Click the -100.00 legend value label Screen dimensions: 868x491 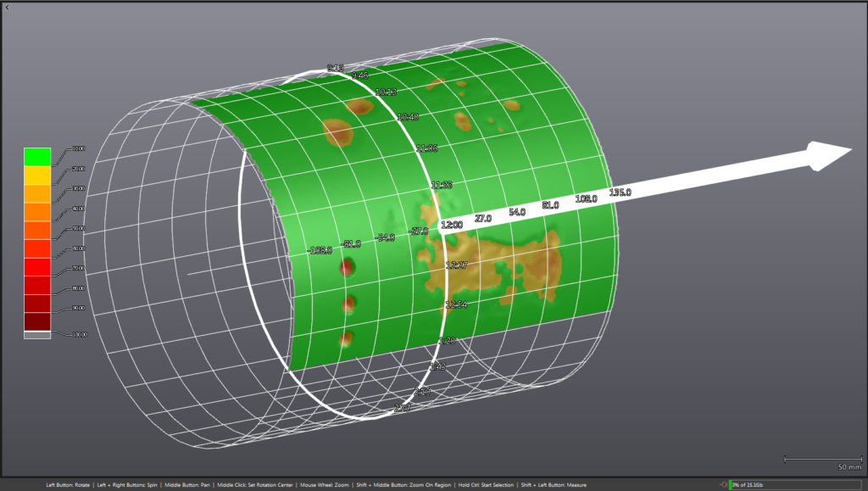(x=78, y=335)
